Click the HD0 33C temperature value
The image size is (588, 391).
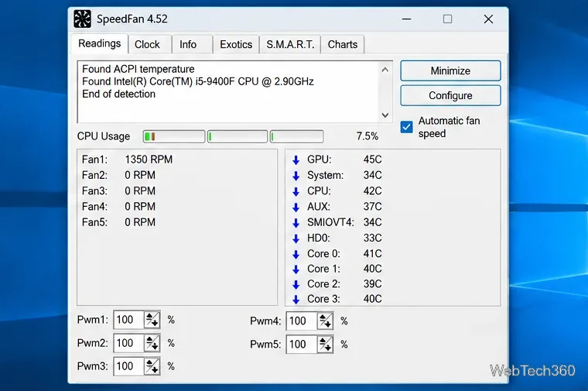372,238
